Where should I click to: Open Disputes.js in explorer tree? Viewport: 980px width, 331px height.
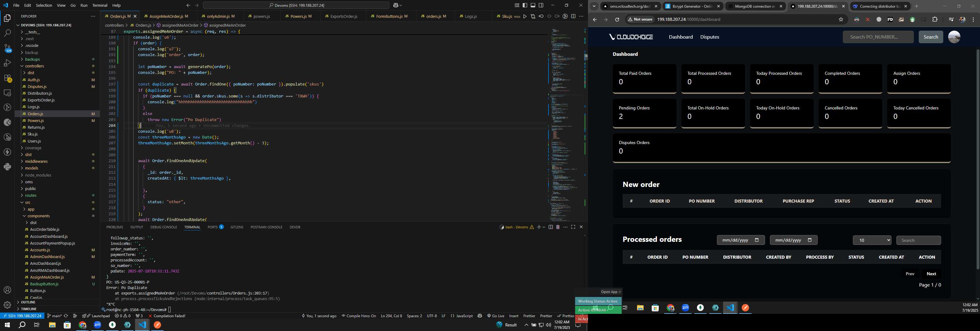pos(37,86)
